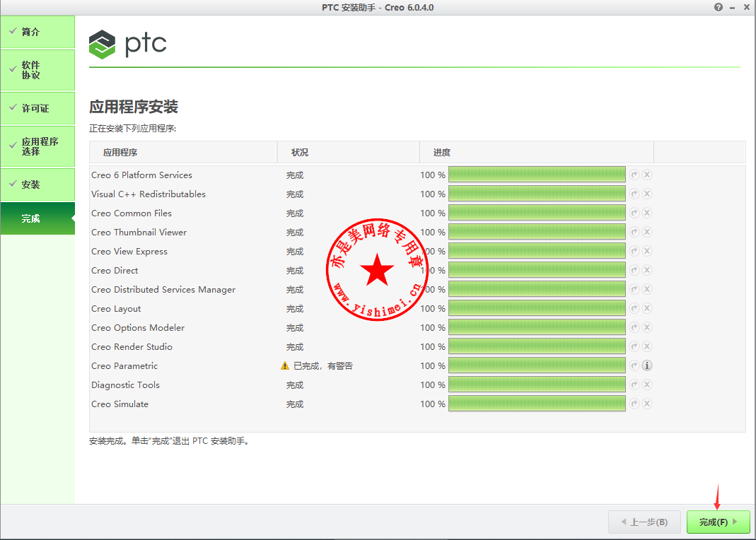Click cancel X for Creo Common Files
Image resolution: width=756 pixels, height=540 pixels.
click(x=647, y=213)
